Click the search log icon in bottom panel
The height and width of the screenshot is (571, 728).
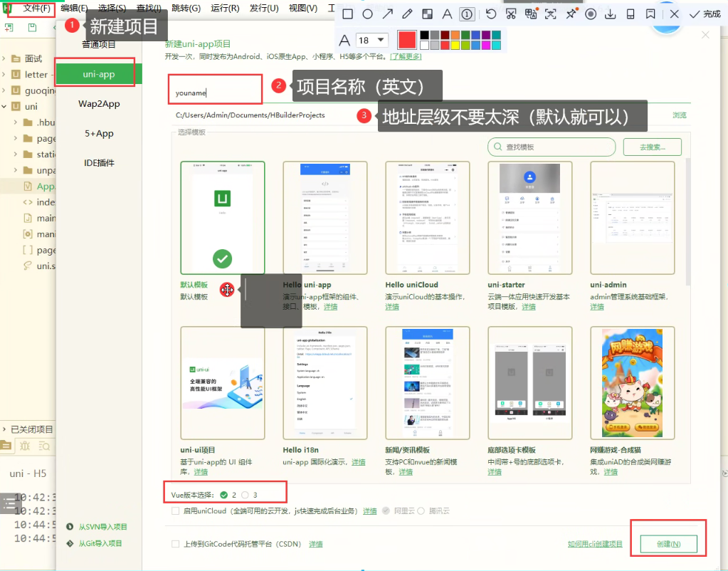[44, 446]
